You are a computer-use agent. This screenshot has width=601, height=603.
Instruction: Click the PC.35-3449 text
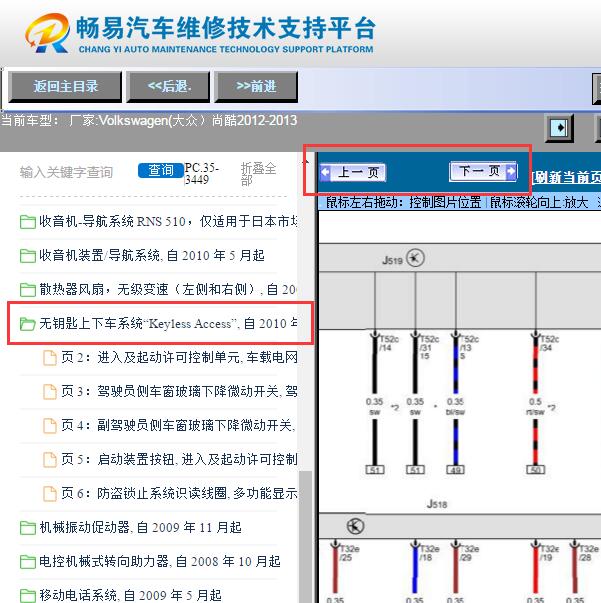point(201,173)
